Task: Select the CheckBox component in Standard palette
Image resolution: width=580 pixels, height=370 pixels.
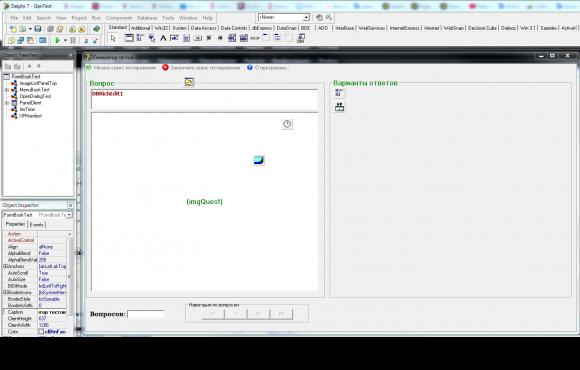Action: pos(209,38)
